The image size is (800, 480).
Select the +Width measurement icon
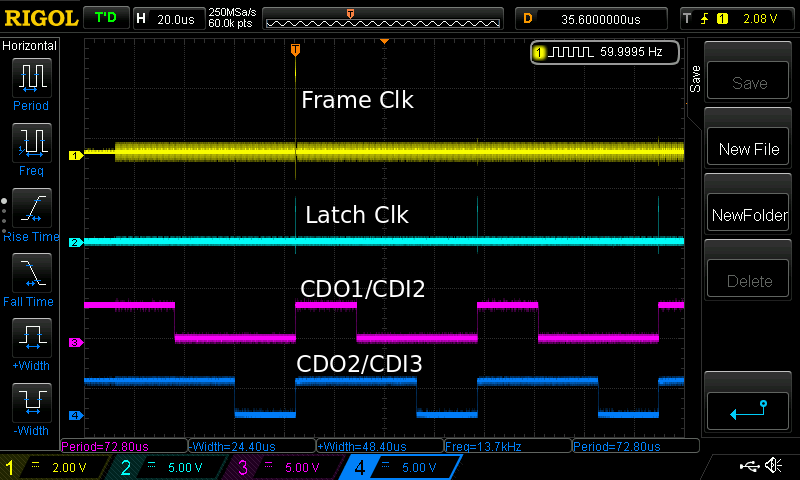[32, 338]
